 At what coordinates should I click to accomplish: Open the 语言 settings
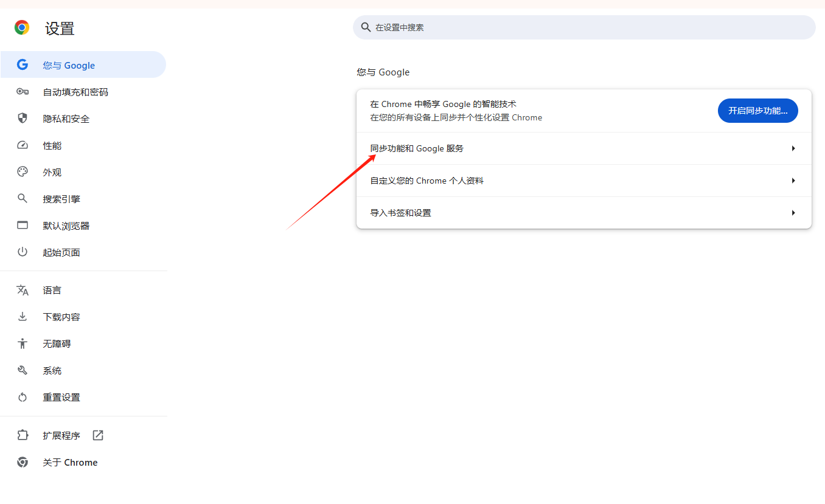(x=83, y=290)
